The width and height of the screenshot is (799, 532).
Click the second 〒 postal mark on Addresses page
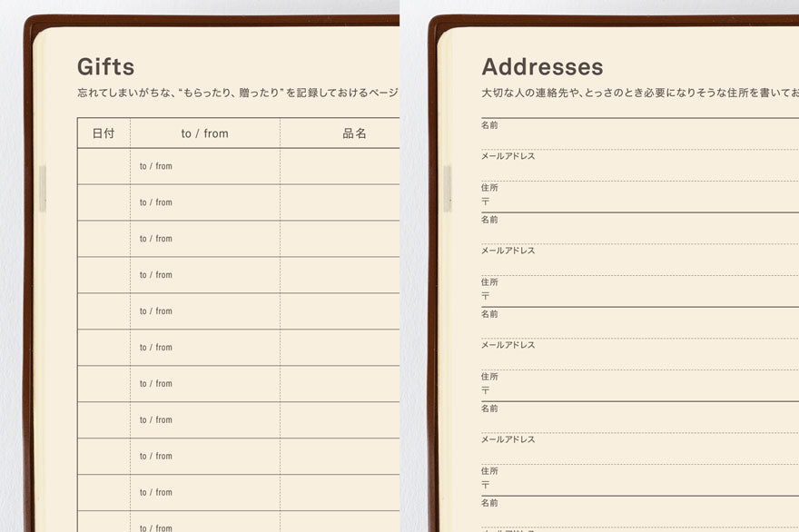point(484,293)
